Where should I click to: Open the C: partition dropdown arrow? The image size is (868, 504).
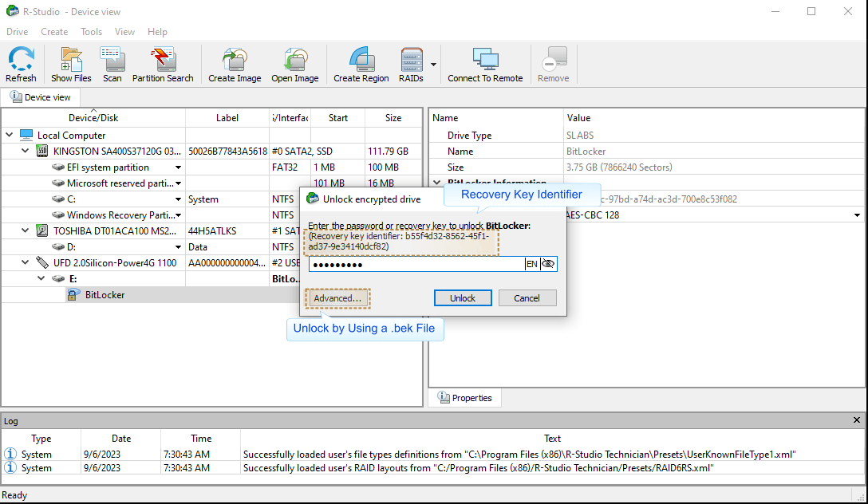pos(178,199)
